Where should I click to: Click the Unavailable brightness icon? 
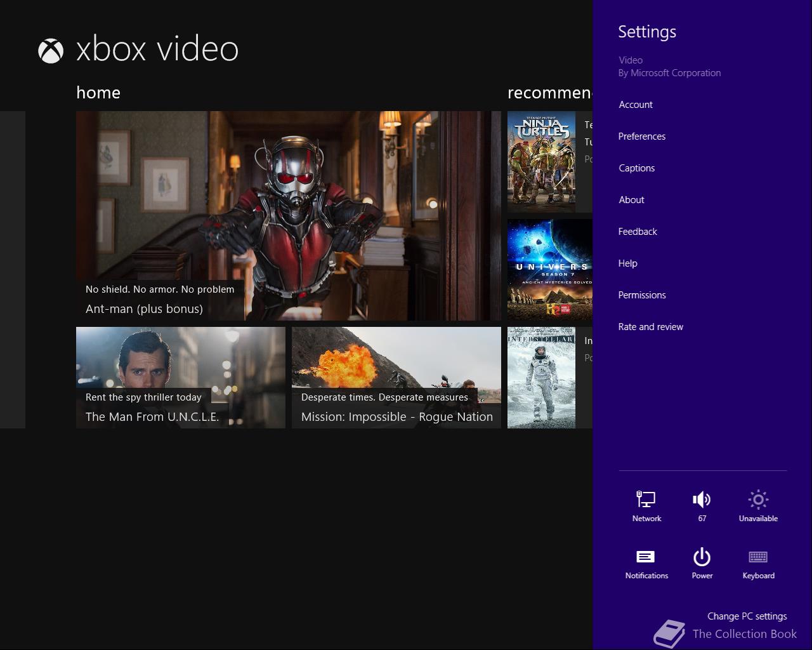[x=758, y=506]
